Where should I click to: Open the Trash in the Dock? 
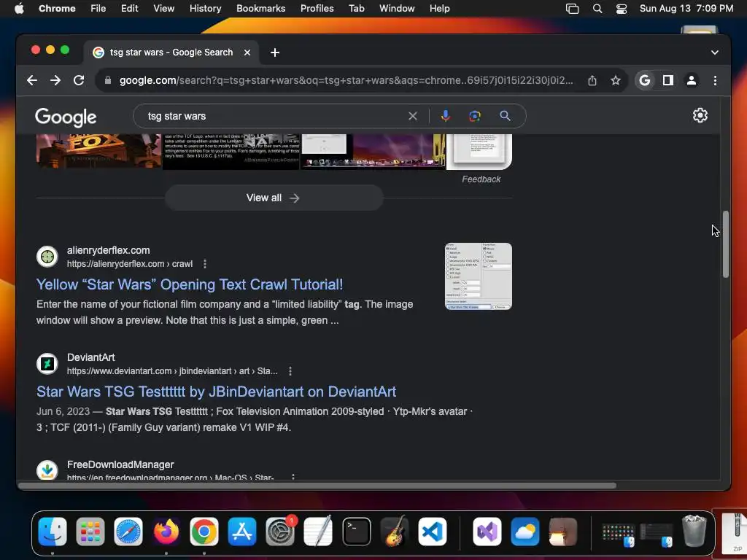(x=694, y=532)
